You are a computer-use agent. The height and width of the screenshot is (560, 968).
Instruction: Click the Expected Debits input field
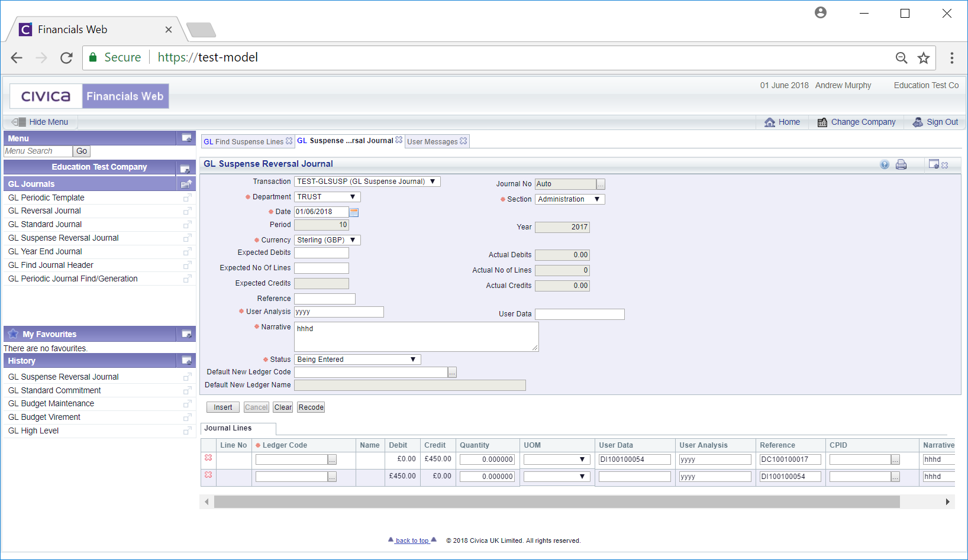tap(322, 253)
